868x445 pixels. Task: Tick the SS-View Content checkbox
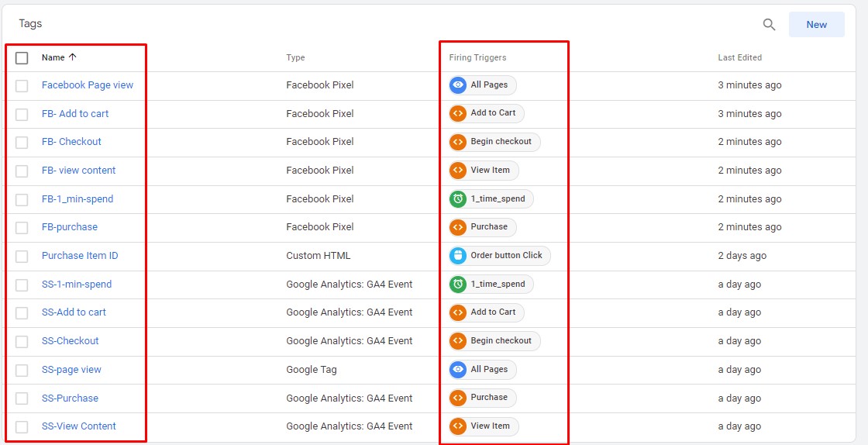click(22, 427)
